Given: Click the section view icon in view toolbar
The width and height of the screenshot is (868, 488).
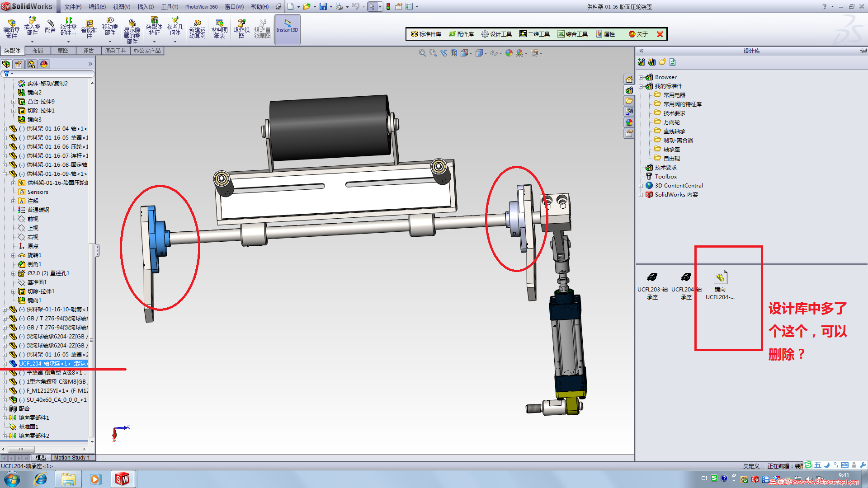Looking at the screenshot, I should tap(454, 53).
